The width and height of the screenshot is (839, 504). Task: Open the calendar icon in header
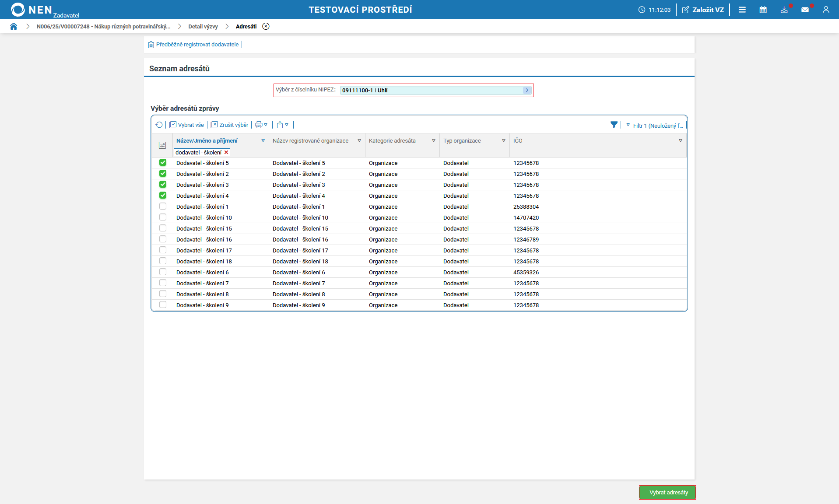(x=763, y=10)
